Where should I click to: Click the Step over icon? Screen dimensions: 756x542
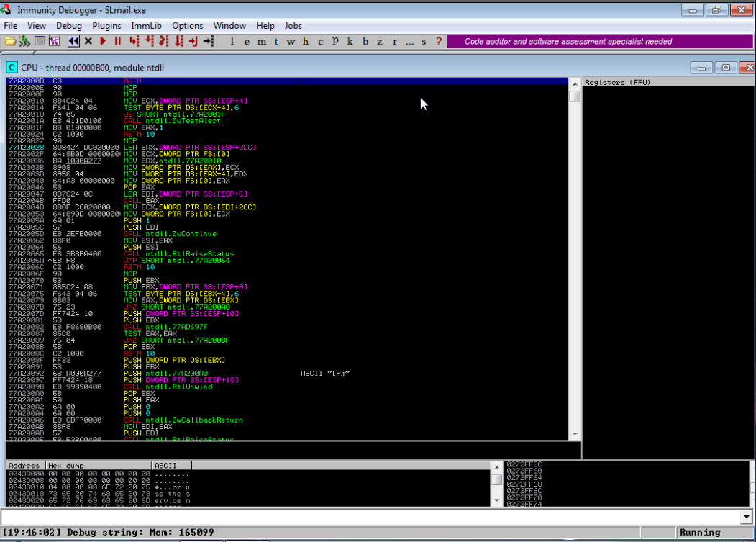click(150, 42)
